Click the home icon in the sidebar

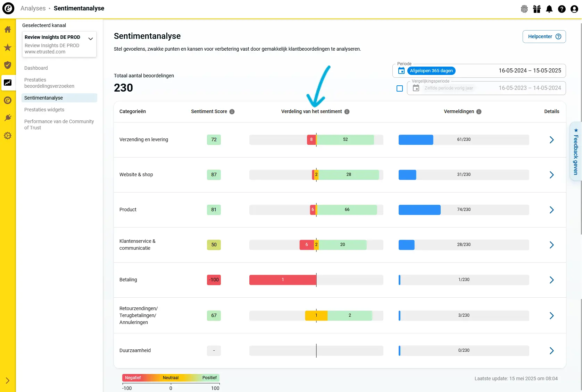[x=8, y=29]
